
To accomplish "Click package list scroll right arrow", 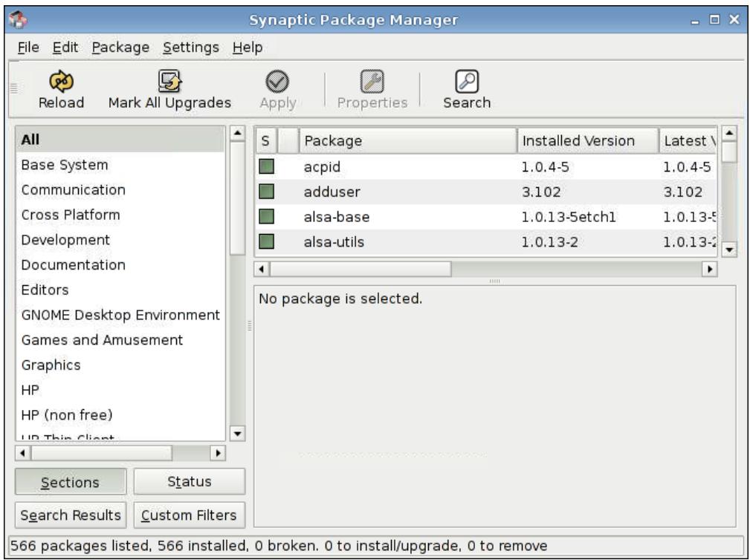I will click(x=710, y=269).
